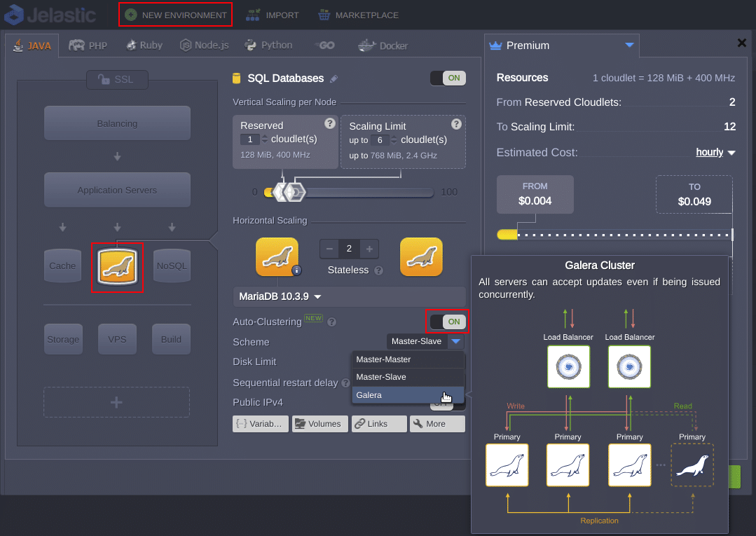Toggle the SQL Databases ON switch
756x536 pixels.
point(448,78)
